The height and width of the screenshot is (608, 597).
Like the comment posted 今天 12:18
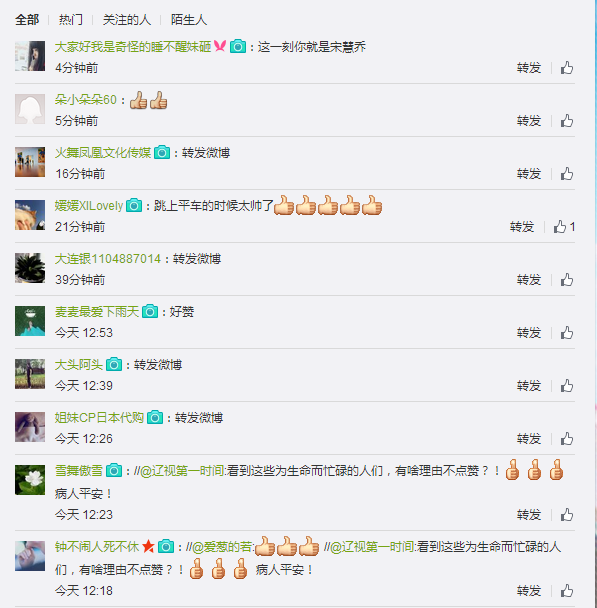567,591
